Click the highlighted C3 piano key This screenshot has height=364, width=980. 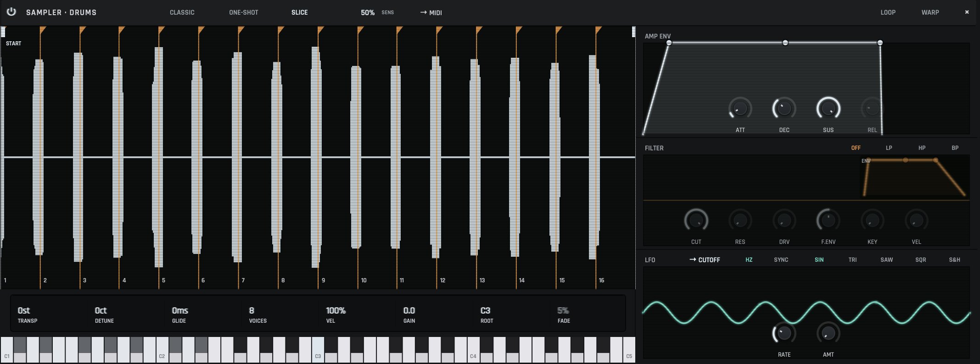[318, 350]
